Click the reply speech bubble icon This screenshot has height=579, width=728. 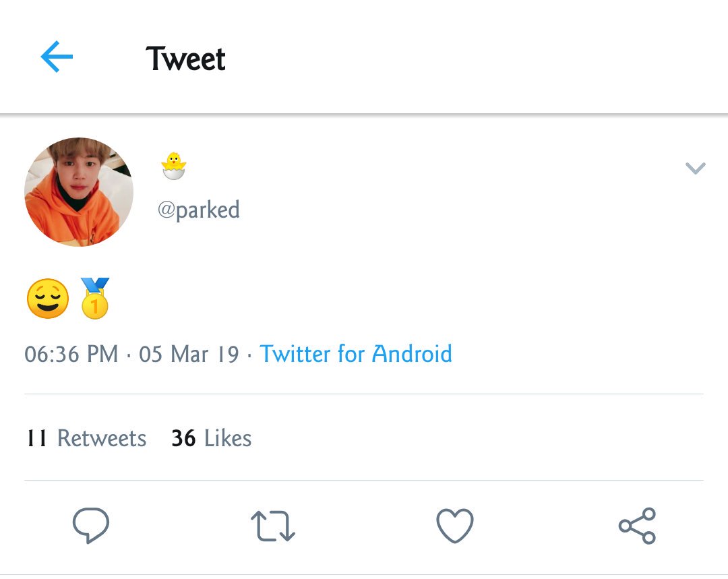91,526
